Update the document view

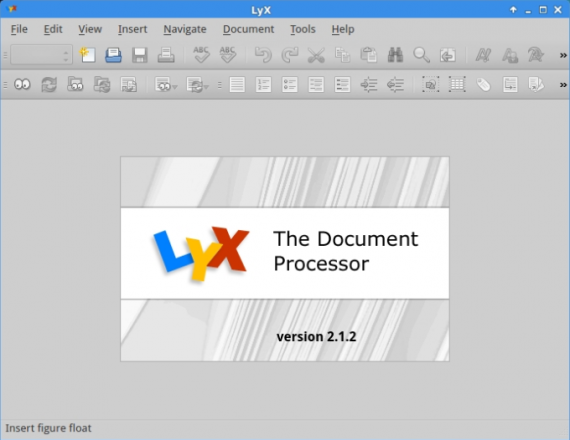coord(49,85)
